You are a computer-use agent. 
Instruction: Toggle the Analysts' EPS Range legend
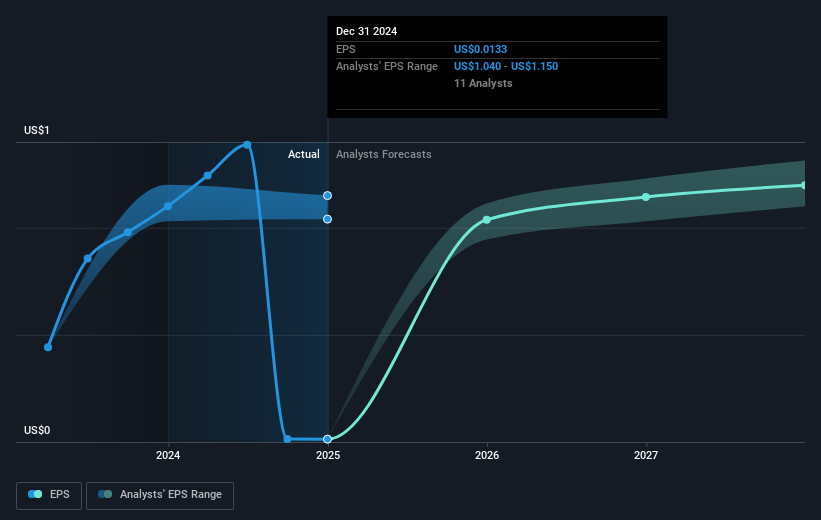pyautogui.click(x=160, y=495)
